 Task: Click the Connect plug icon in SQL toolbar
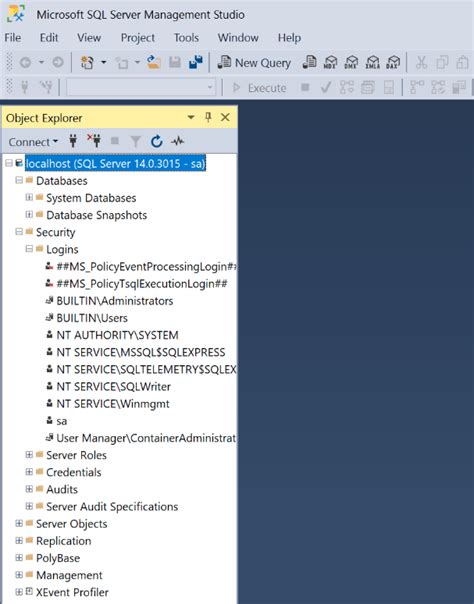25,87
